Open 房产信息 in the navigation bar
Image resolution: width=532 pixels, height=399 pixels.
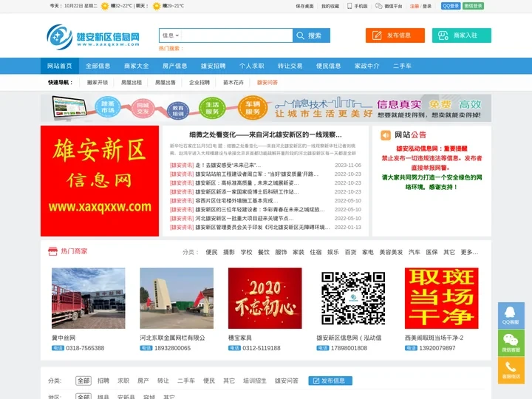[174, 66]
